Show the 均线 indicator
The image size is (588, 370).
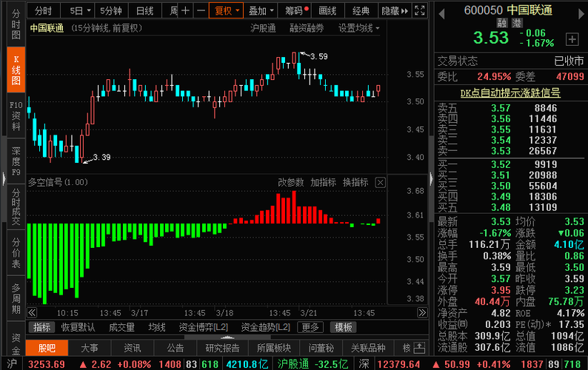point(157,327)
